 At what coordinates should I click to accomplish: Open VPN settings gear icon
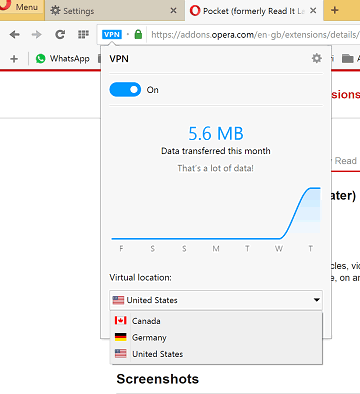coord(316,58)
